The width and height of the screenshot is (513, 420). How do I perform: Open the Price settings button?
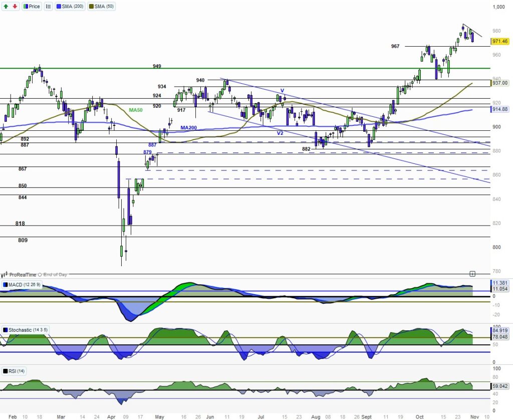pyautogui.click(x=32, y=7)
